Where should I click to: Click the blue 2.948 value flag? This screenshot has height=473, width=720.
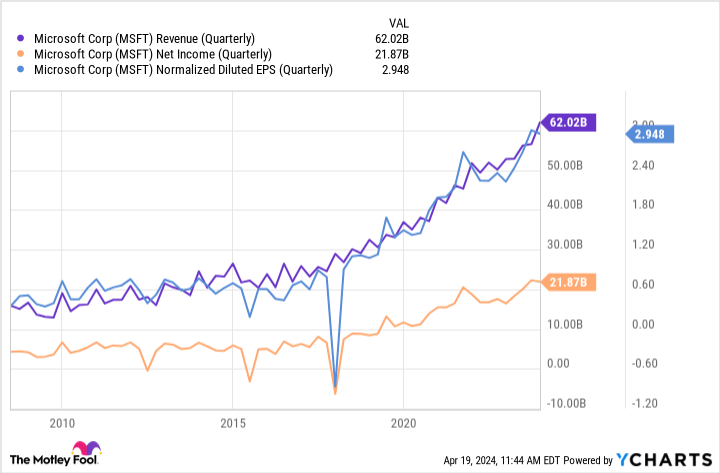(652, 133)
